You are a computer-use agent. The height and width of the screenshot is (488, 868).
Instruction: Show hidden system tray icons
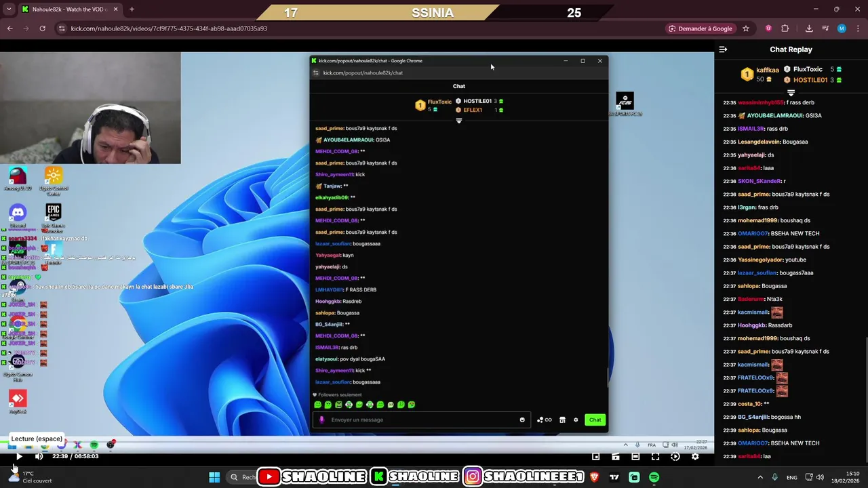[x=761, y=477]
